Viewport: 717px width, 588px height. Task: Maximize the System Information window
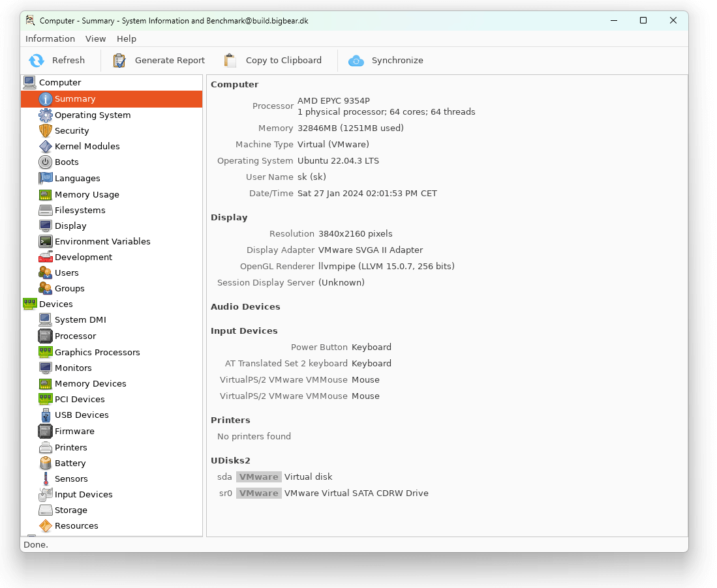643,21
